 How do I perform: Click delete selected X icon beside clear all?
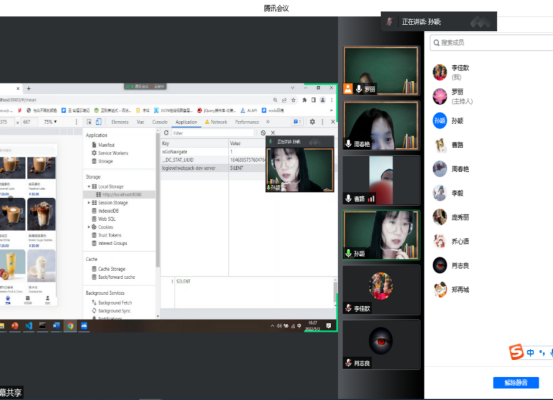273,133
